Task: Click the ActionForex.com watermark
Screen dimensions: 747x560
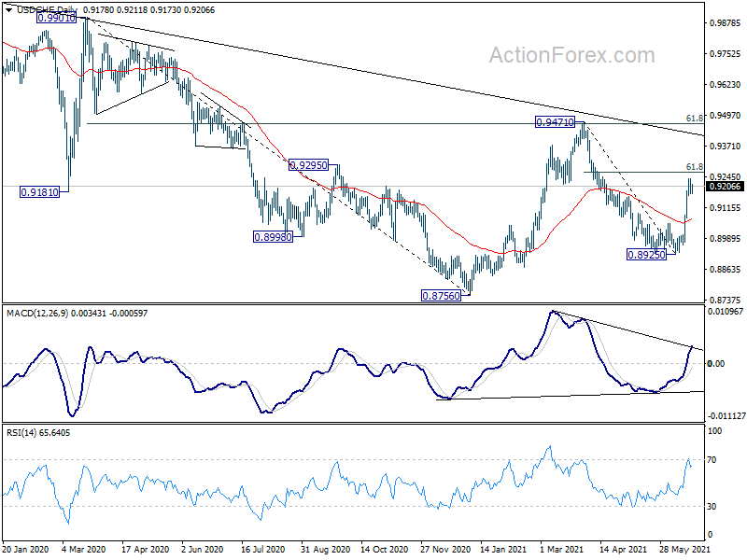Action: point(571,55)
